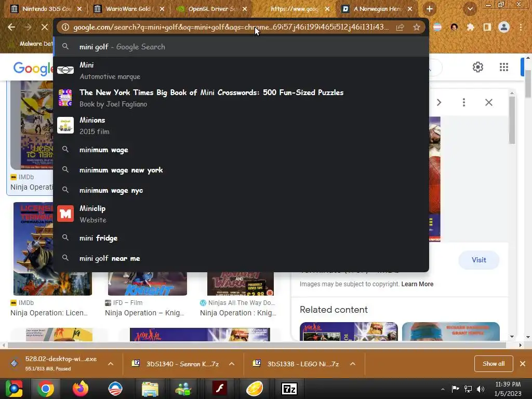
Task: Expand options for the 528.02-desktop exe download
Action: click(x=111, y=364)
